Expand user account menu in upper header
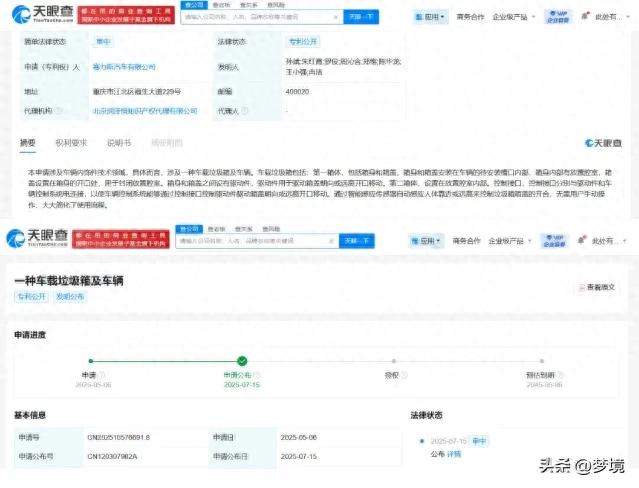Viewport: 639px width, 488px height. pyautogui.click(x=613, y=17)
